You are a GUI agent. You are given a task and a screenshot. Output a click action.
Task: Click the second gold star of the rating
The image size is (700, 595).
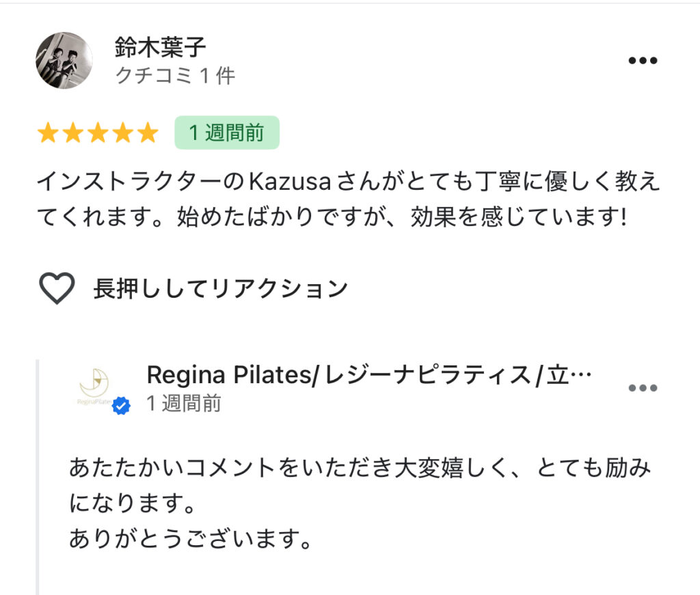click(x=72, y=133)
